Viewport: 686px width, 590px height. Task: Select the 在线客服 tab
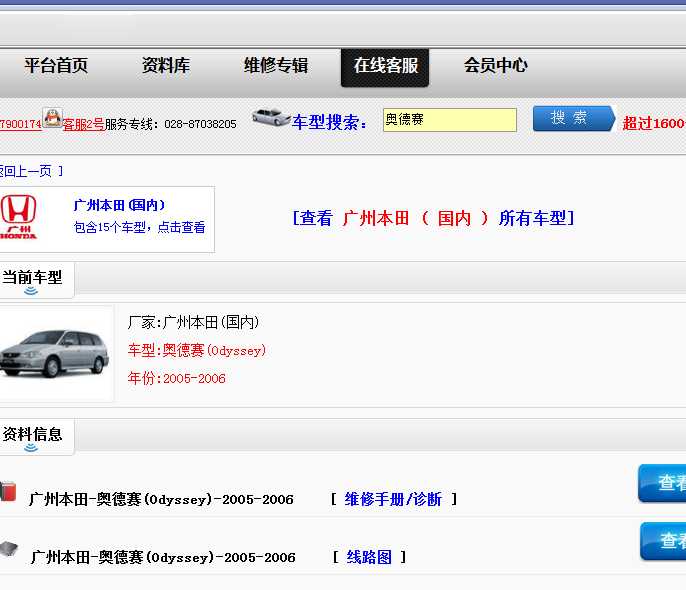click(x=385, y=67)
